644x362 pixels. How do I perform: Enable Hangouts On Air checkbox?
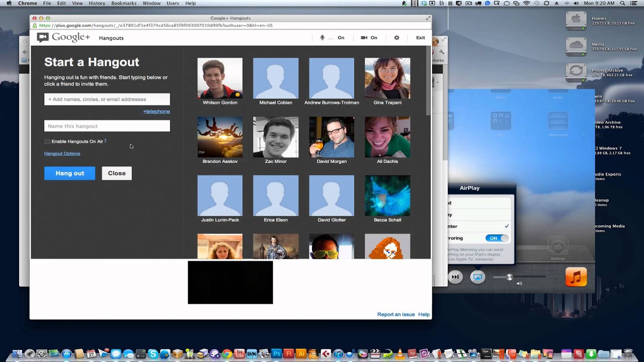coord(47,142)
